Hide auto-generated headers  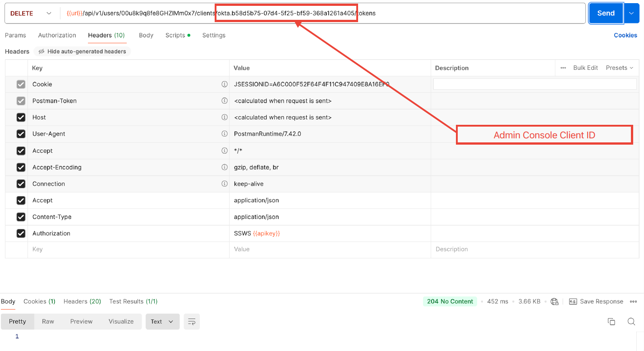(82, 51)
